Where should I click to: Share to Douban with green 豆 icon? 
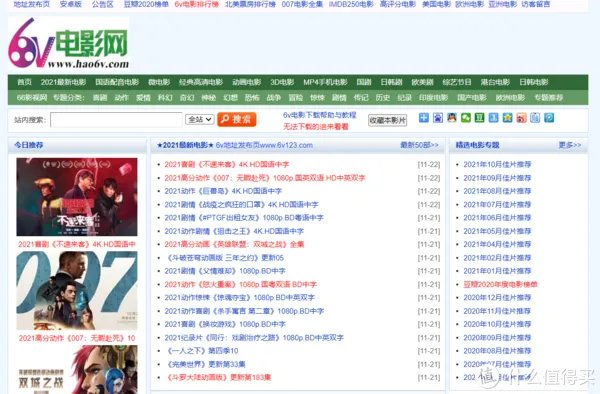[479, 118]
